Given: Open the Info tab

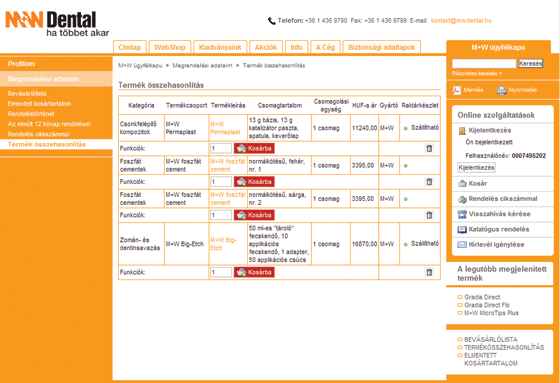Looking at the screenshot, I should pyautogui.click(x=296, y=47).
